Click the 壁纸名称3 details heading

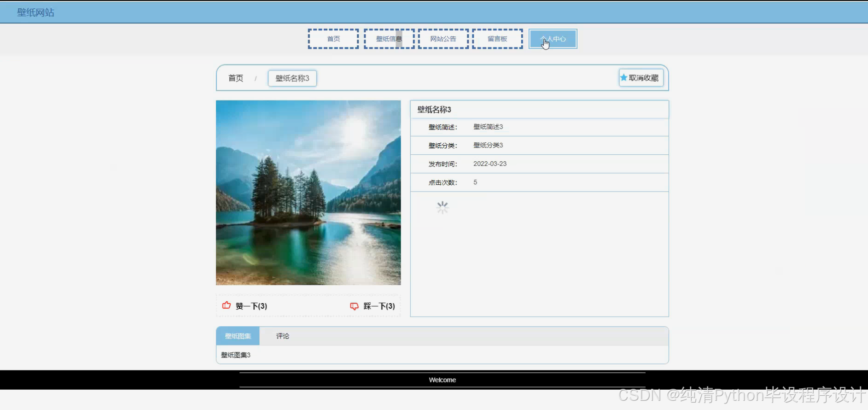pos(434,110)
